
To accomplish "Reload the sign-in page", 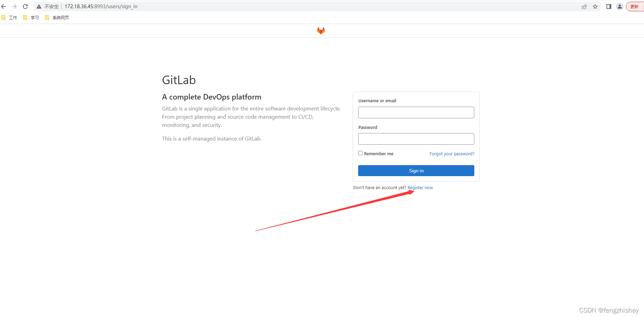I will (25, 6).
